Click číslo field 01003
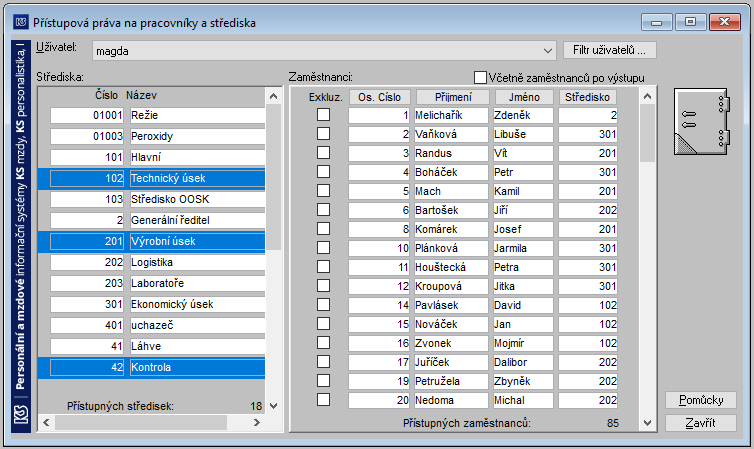754x449 pixels. (x=87, y=136)
